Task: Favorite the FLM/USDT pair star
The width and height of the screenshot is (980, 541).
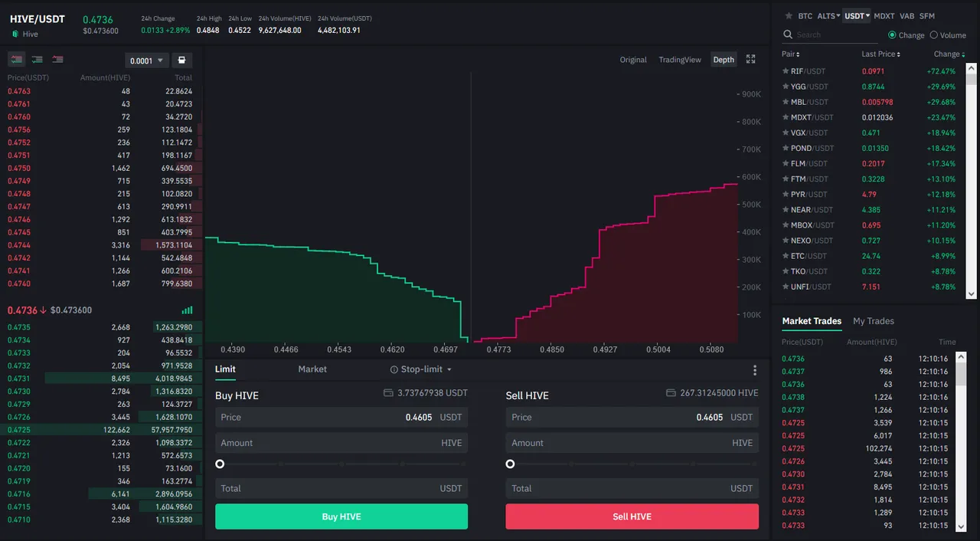Action: pos(786,163)
